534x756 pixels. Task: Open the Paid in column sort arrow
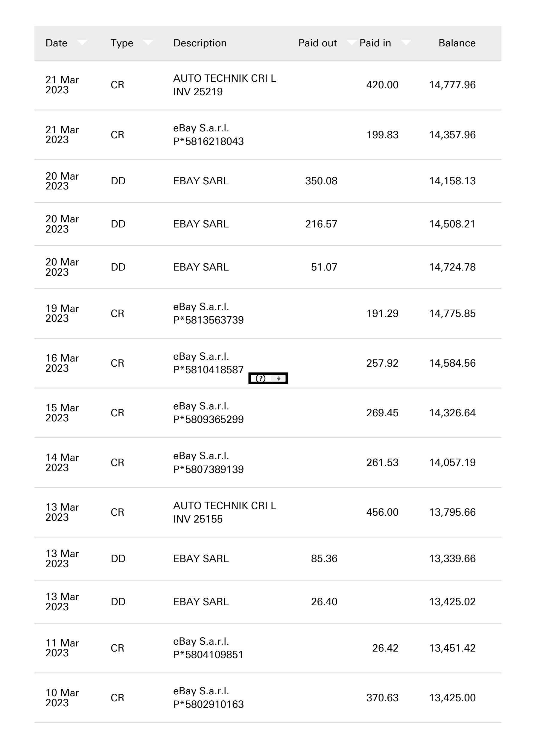(406, 42)
